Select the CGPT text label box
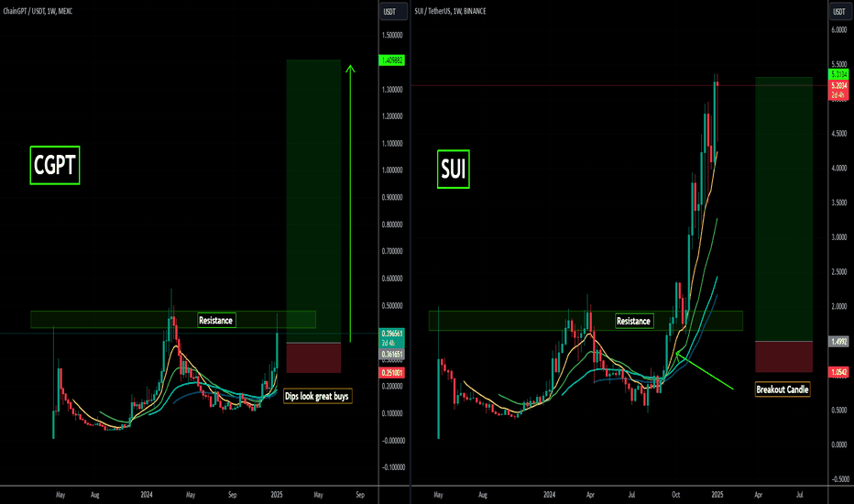 point(55,165)
